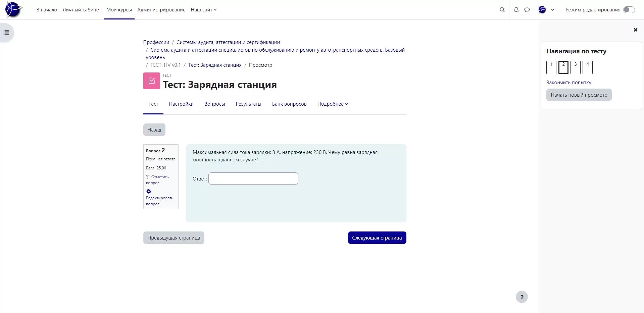Expand the user menu dropdown arrow
Viewport: 644px width, 313px height.
point(552,10)
